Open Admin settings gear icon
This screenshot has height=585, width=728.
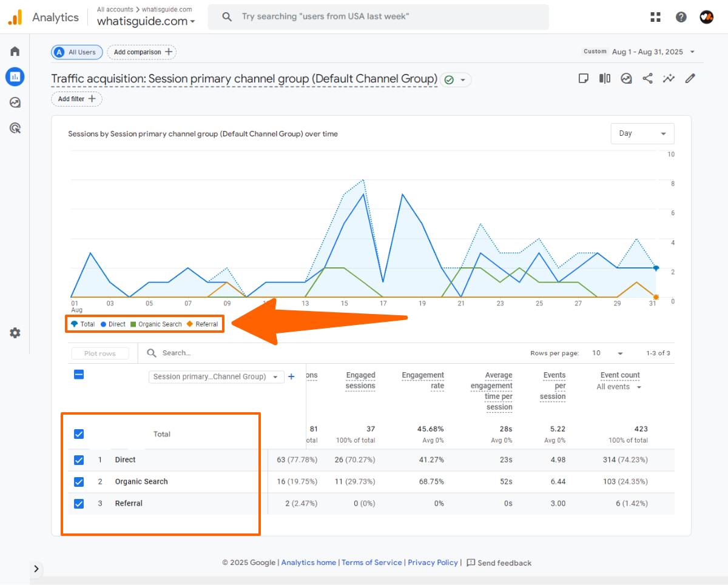pos(15,333)
